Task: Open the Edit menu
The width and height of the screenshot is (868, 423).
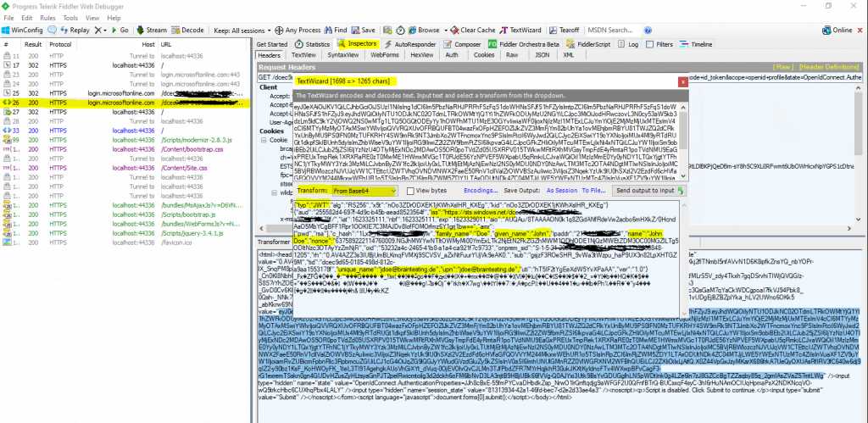Action: (x=27, y=18)
